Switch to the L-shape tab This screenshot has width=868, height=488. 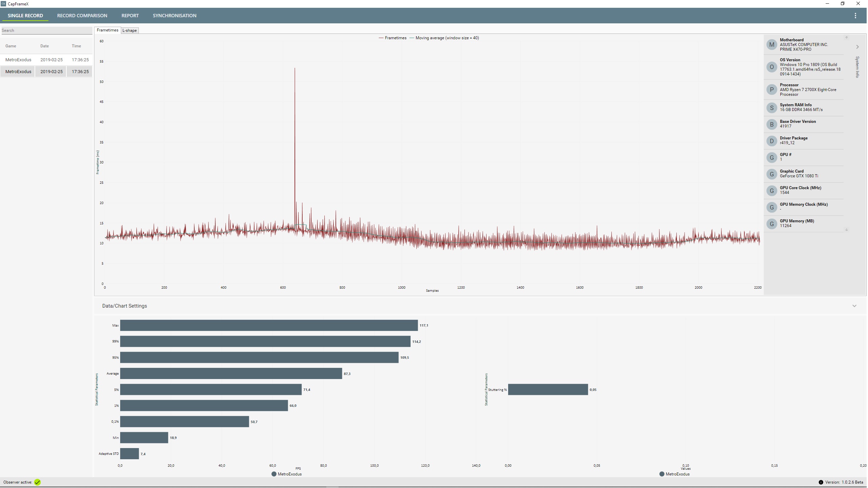(x=130, y=30)
